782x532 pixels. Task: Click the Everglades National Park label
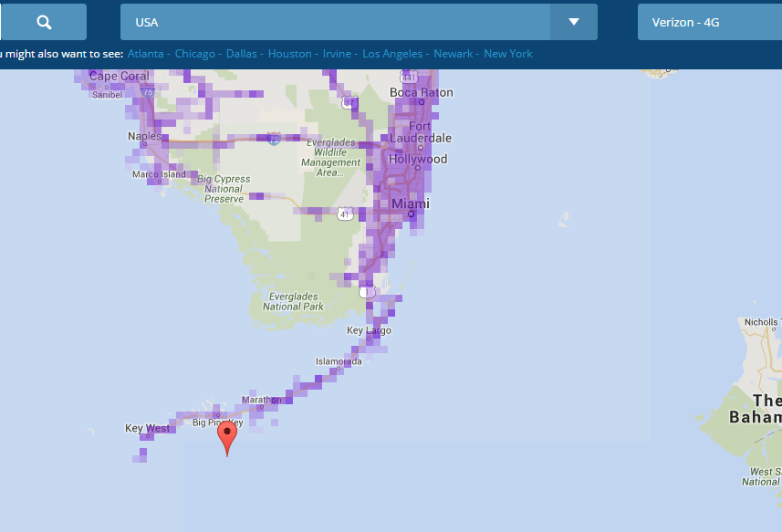click(293, 301)
